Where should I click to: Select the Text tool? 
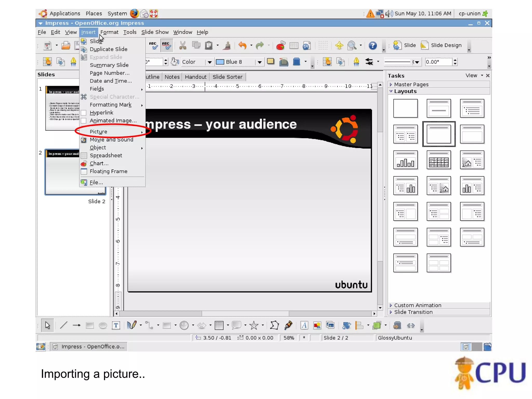[116, 325]
